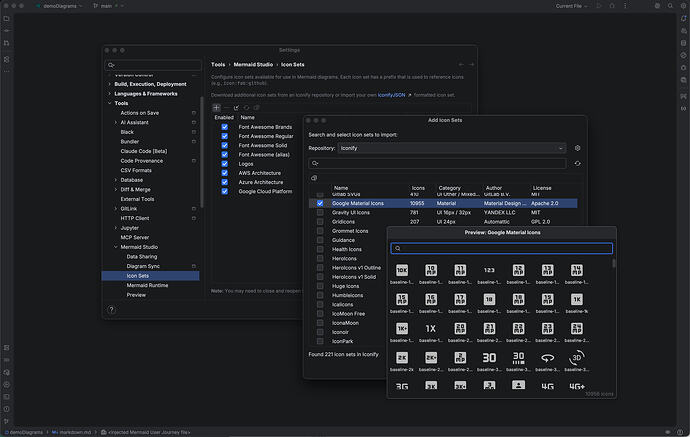Select the Icon Sets settings page
Viewport: 690px width, 437px height.
point(150,276)
